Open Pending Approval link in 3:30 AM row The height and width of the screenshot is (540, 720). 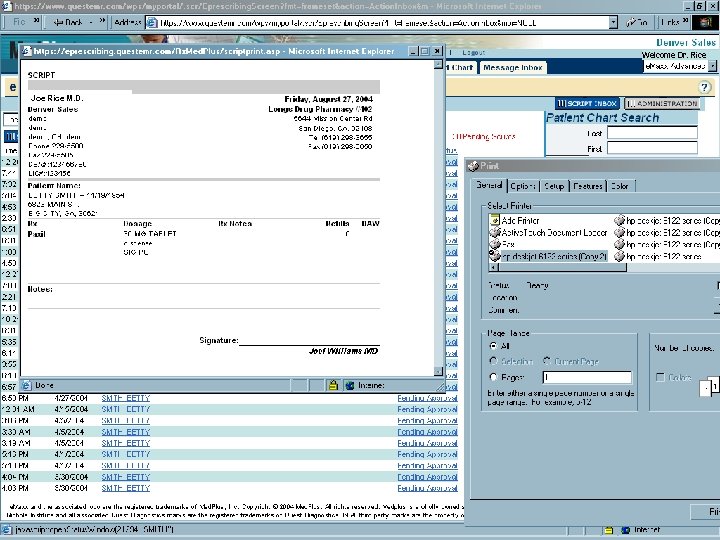point(427,432)
